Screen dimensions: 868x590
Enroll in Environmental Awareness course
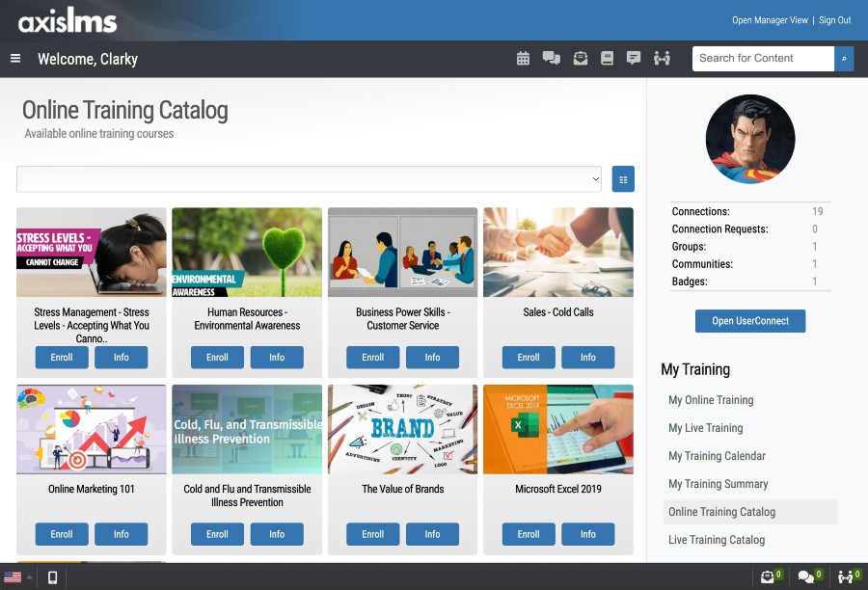217,358
